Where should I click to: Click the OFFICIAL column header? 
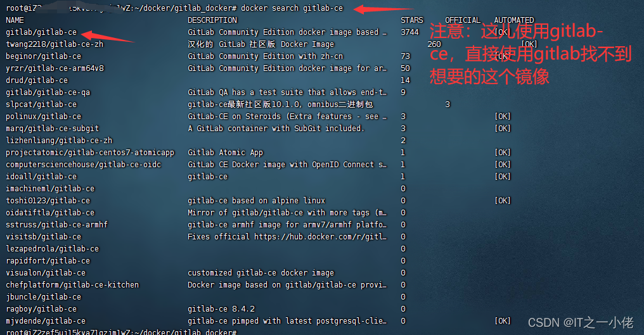pyautogui.click(x=463, y=20)
